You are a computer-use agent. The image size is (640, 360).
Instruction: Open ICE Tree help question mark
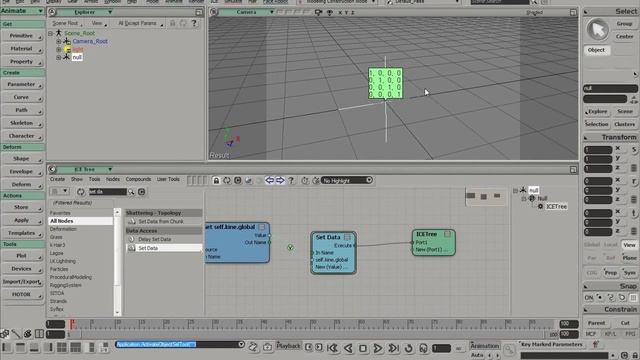[x=291, y=180]
